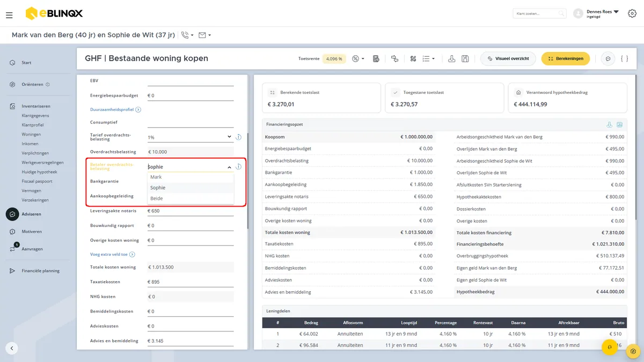
Task: Open the hamburger menu beside the eBLINQX logo
Action: (x=9, y=15)
